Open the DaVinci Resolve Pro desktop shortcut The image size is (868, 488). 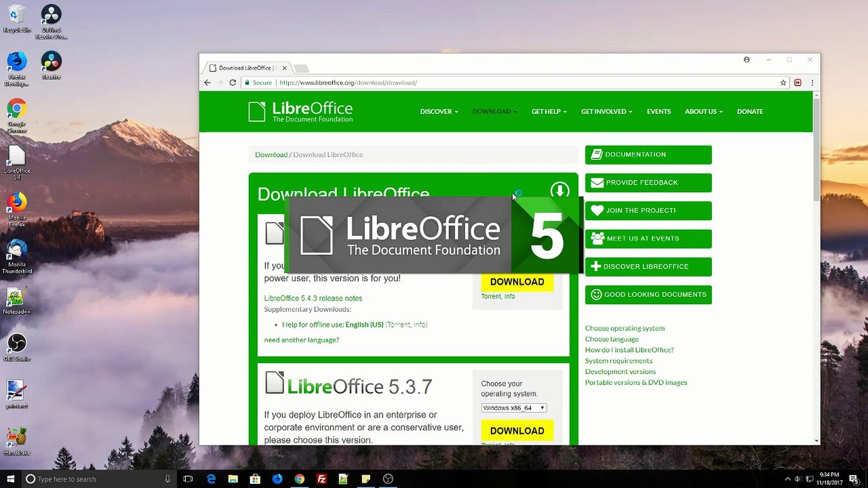tap(52, 22)
